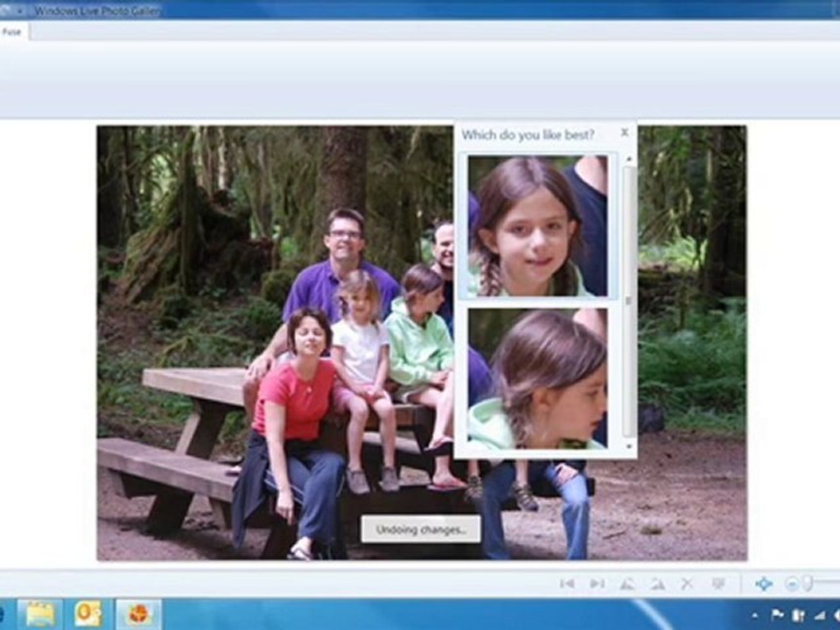Choose the girl's looking-down face thumbnail
Image resolution: width=840 pixels, height=630 pixels.
pos(538,379)
